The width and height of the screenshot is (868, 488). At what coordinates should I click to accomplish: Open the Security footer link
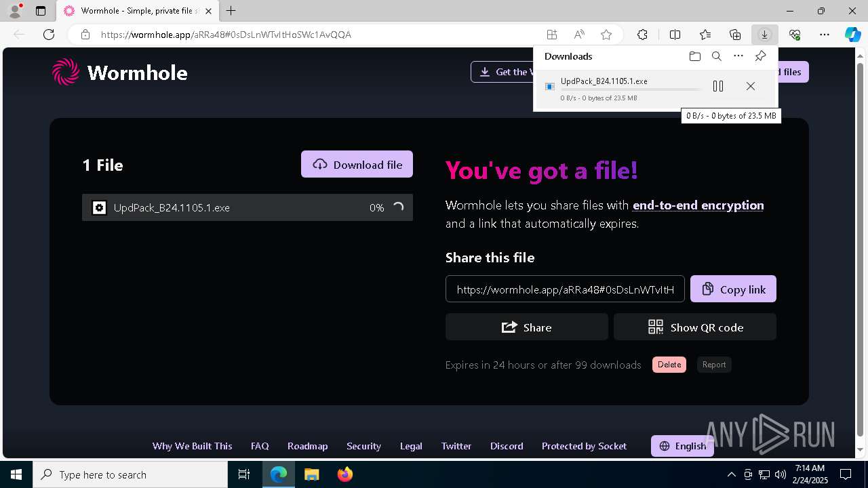[x=363, y=446]
